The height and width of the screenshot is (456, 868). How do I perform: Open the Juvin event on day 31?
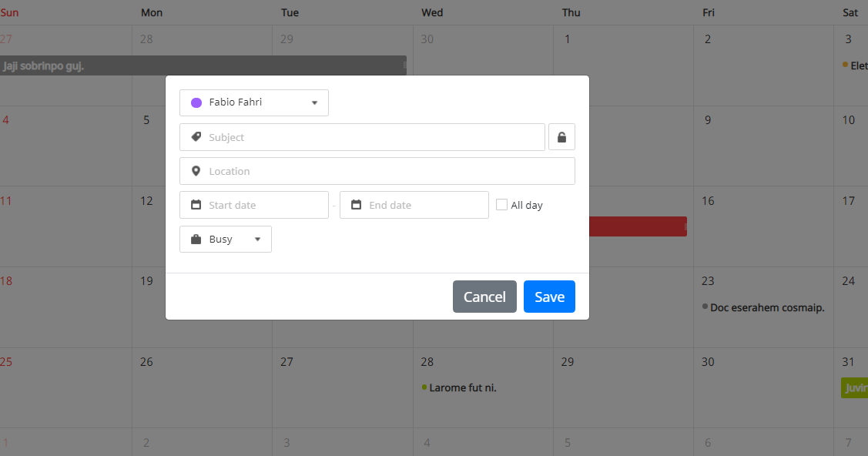point(855,387)
